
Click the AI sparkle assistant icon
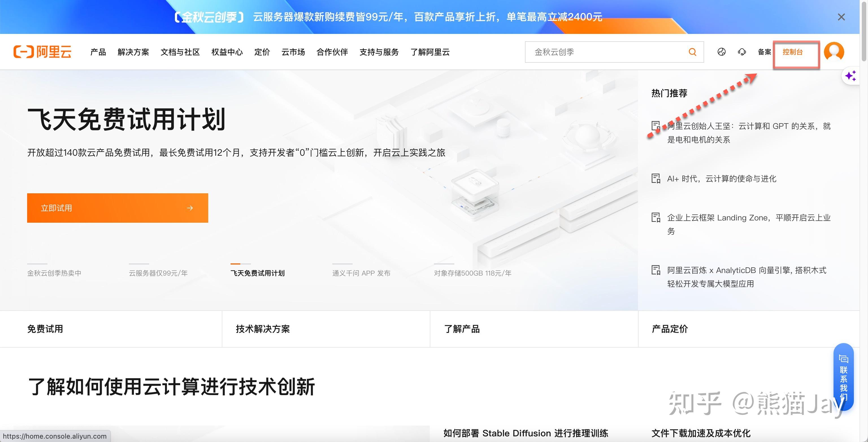pyautogui.click(x=850, y=76)
